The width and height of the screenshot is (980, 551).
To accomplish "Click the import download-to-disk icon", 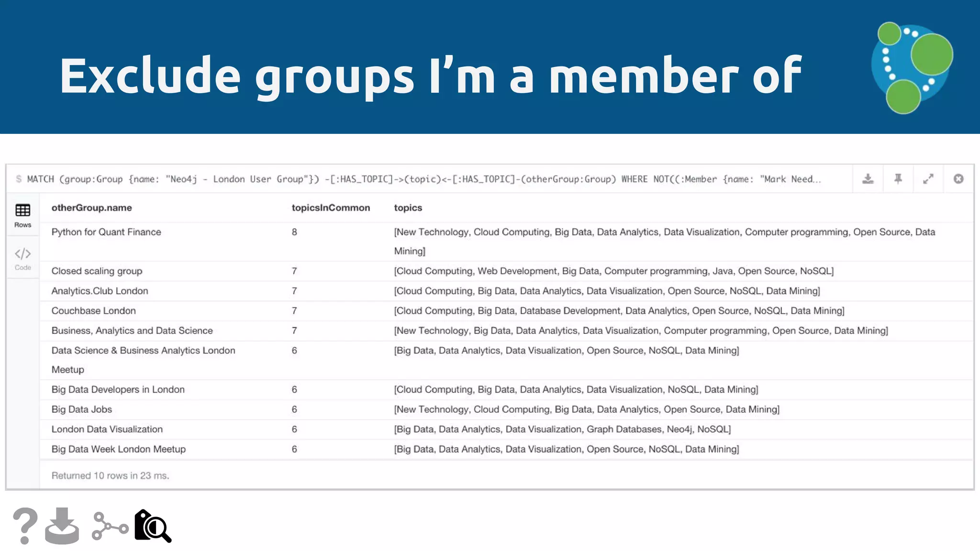I will [62, 526].
